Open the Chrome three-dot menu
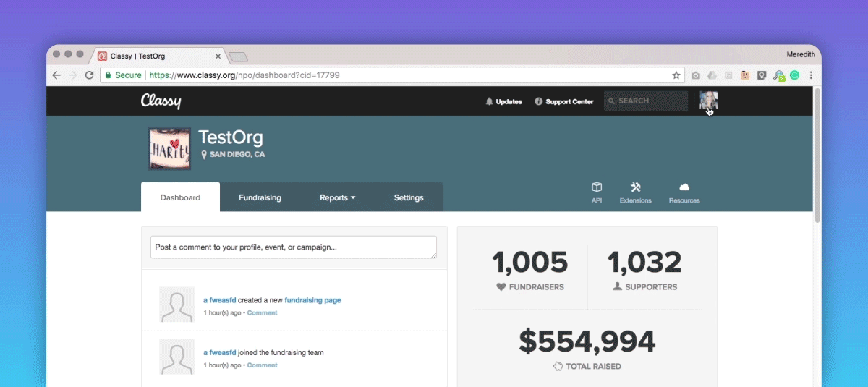 (x=811, y=75)
